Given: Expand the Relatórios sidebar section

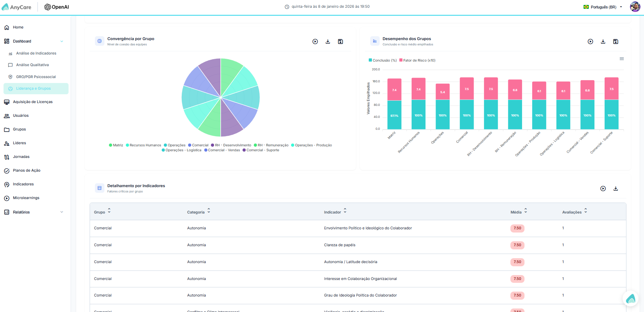Looking at the screenshot, I should (x=62, y=212).
